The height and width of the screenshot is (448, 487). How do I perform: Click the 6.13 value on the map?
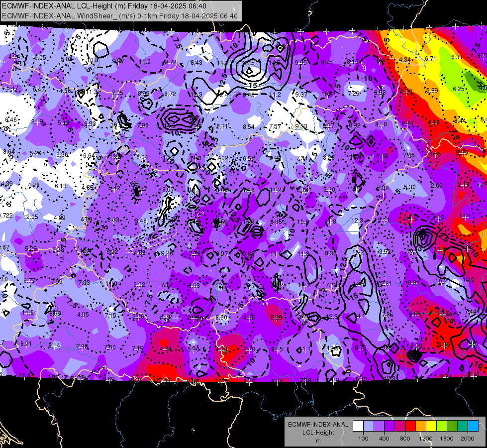click(61, 186)
